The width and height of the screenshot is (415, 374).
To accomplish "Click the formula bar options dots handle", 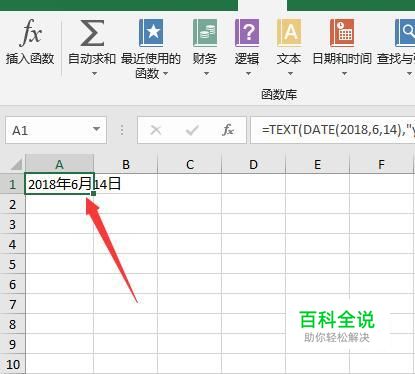I will (122, 130).
